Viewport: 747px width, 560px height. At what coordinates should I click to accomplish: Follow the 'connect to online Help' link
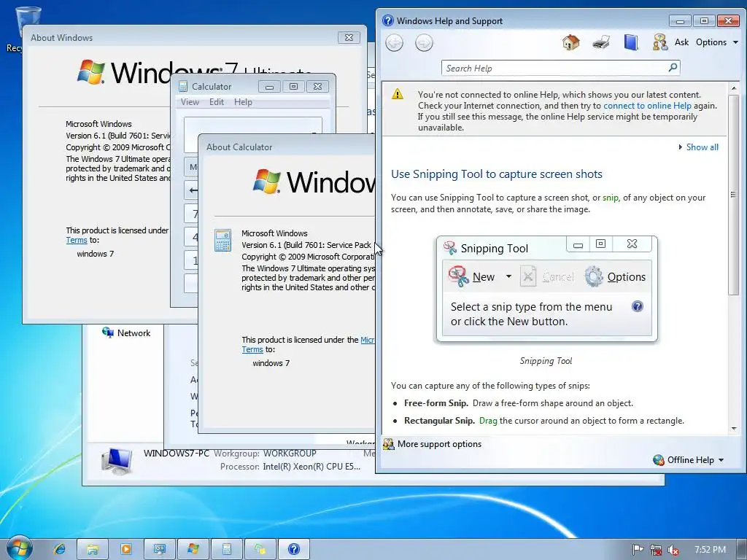point(647,106)
